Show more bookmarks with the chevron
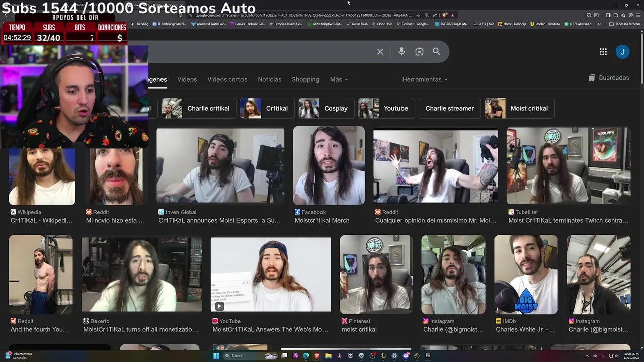The width and height of the screenshot is (644, 362). [599, 24]
